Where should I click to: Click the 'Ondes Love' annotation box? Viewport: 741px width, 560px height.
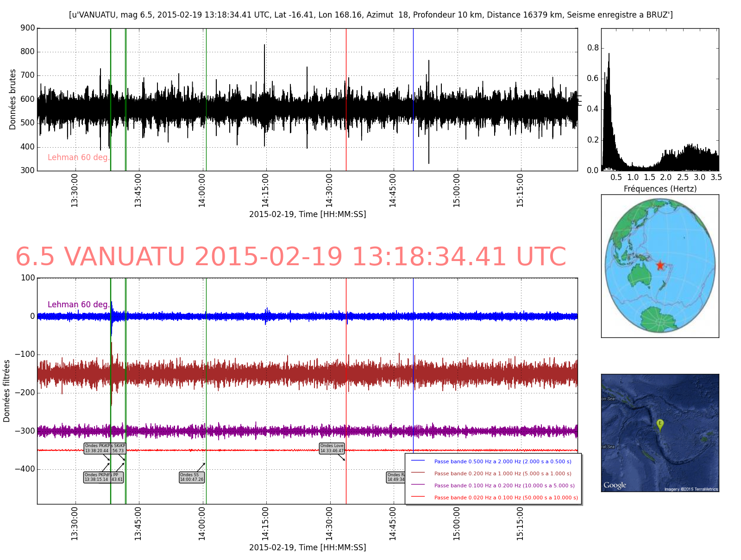tap(332, 448)
